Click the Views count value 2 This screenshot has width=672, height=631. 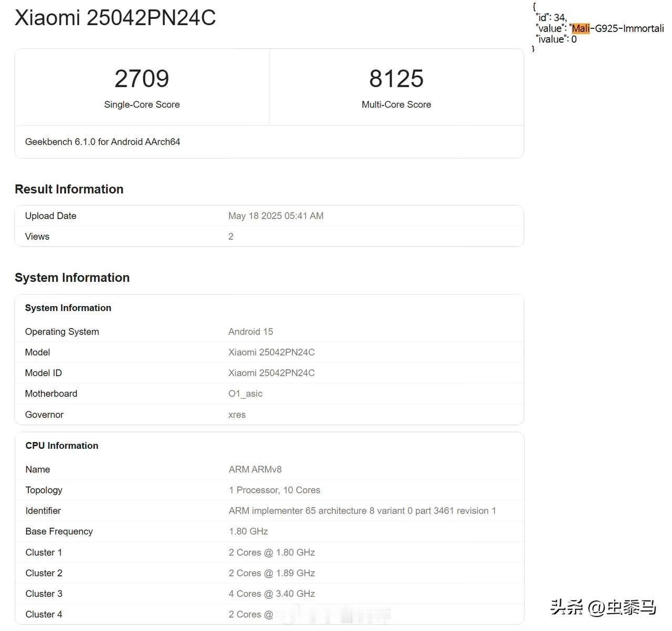[x=231, y=236]
